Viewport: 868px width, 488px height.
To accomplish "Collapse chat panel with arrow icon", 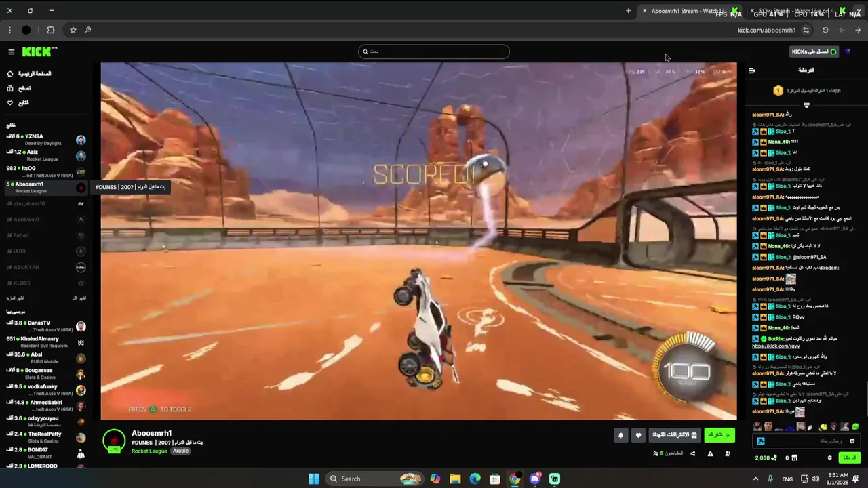I will pyautogui.click(x=751, y=70).
